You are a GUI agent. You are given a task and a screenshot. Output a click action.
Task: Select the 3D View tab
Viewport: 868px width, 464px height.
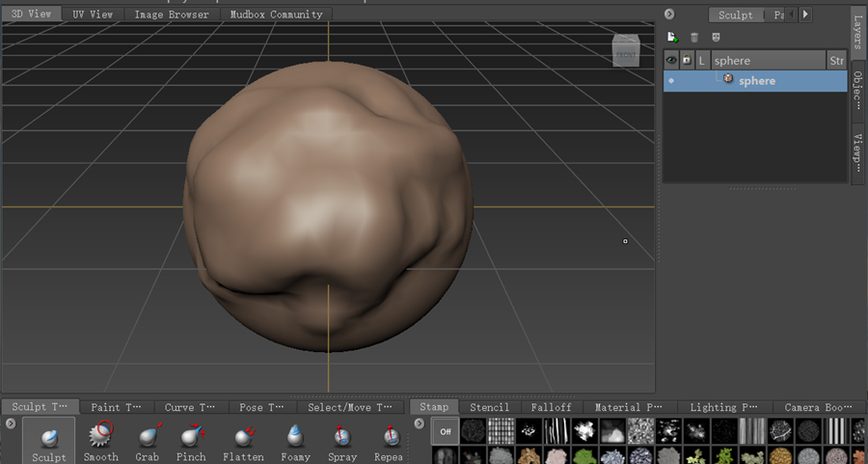[31, 14]
